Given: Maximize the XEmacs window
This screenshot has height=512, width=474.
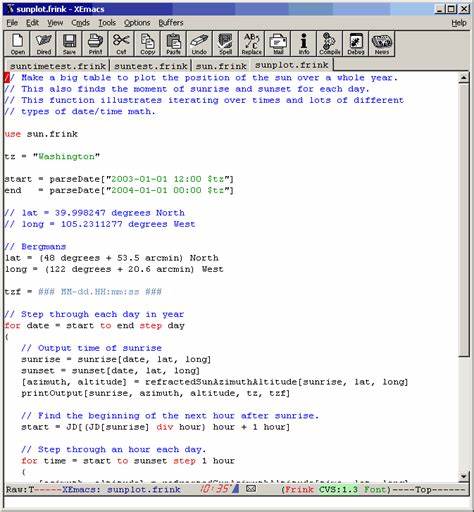Looking at the screenshot, I should [x=451, y=9].
